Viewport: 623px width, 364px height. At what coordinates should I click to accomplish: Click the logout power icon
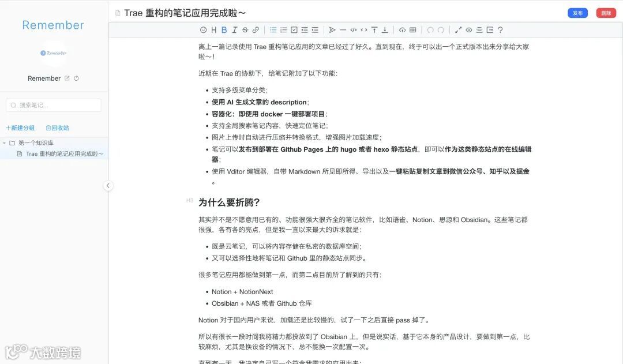click(x=76, y=78)
